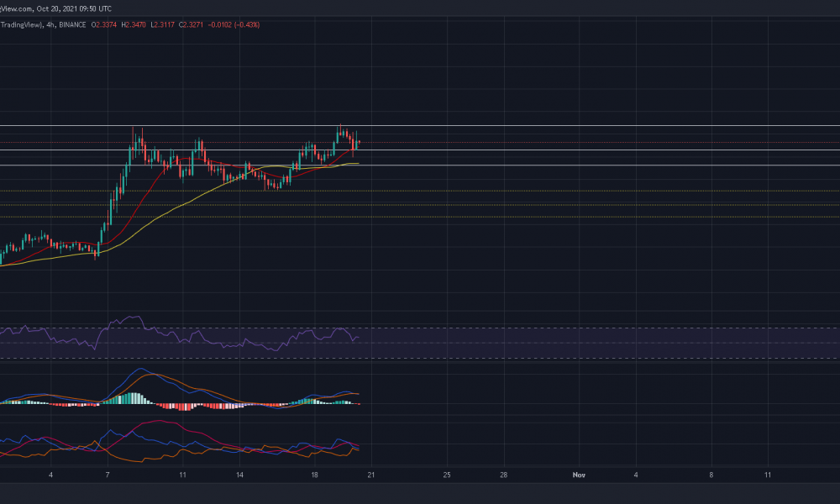Image resolution: width=840 pixels, height=504 pixels.
Task: Select the "4h" timeframe label
Action: [50, 24]
